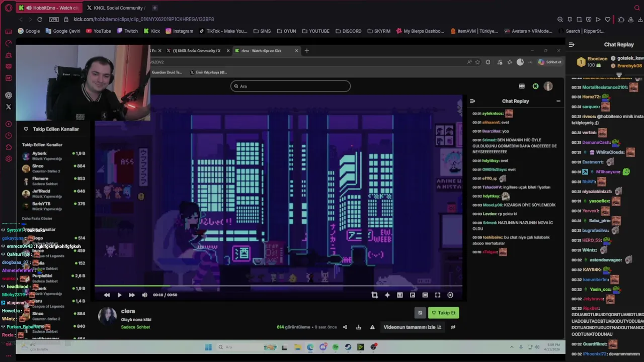
Task: Open playback speed settings icon
Action: (450, 295)
